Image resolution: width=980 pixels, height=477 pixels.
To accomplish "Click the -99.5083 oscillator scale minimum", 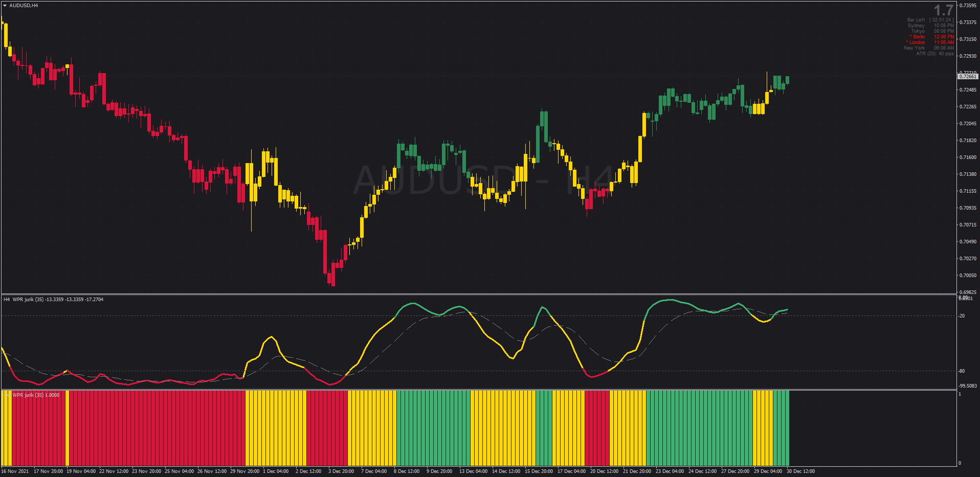I will click(x=968, y=386).
